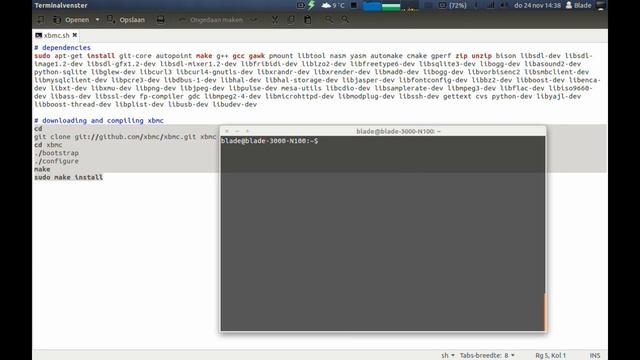Minimize the terminal window
This screenshot has height=360, width=640.
coord(237,131)
